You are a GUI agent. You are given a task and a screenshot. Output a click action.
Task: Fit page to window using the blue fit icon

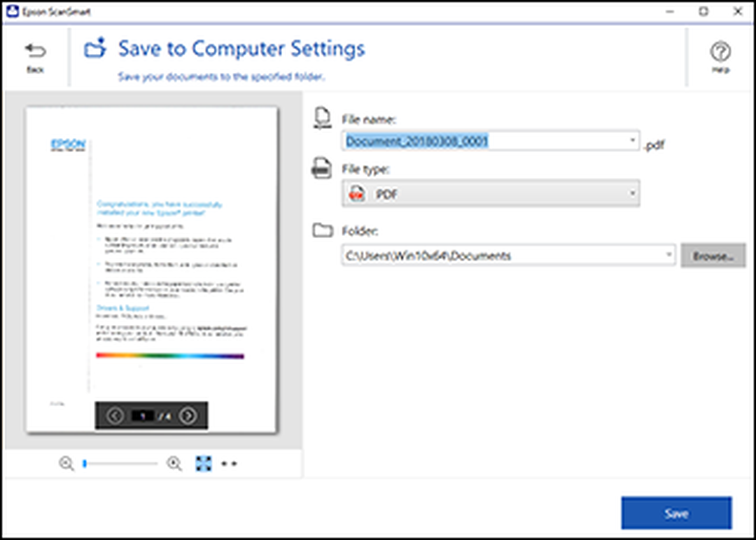tap(204, 464)
